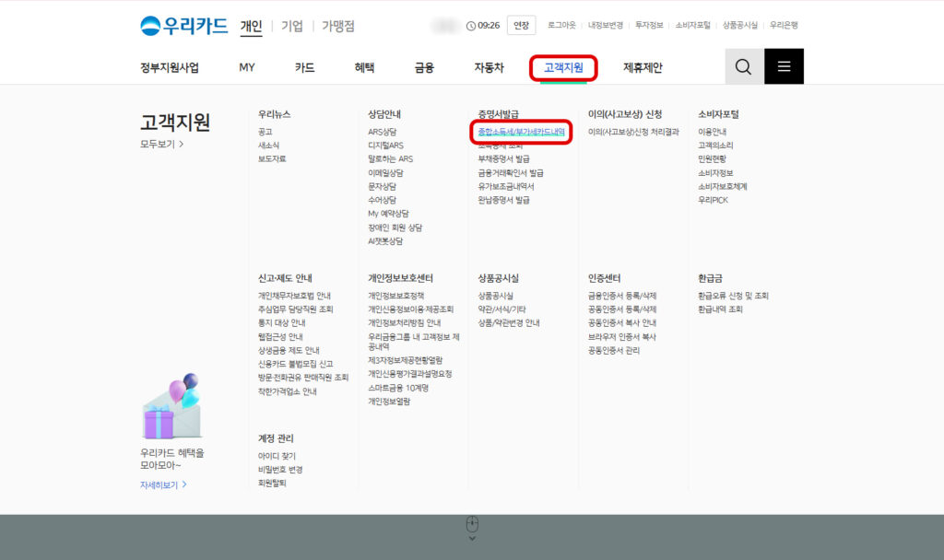Switch to the 가맹점 tab
This screenshot has height=560, width=944.
[x=337, y=26]
